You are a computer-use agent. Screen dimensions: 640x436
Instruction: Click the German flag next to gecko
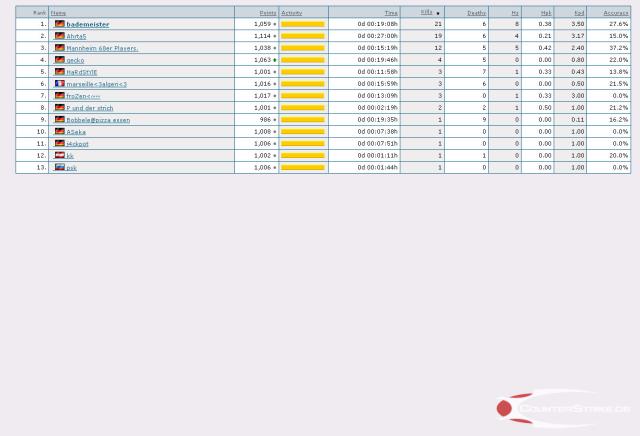tap(59, 60)
